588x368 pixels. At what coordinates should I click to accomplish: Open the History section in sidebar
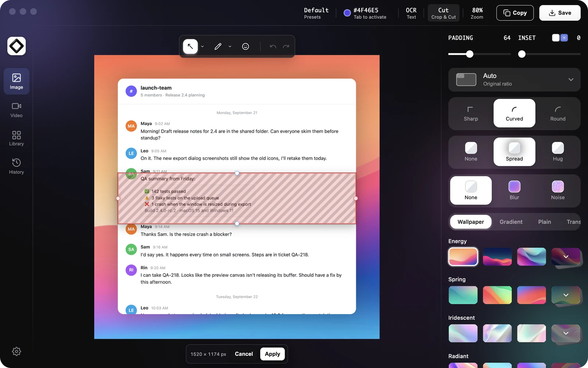[17, 166]
